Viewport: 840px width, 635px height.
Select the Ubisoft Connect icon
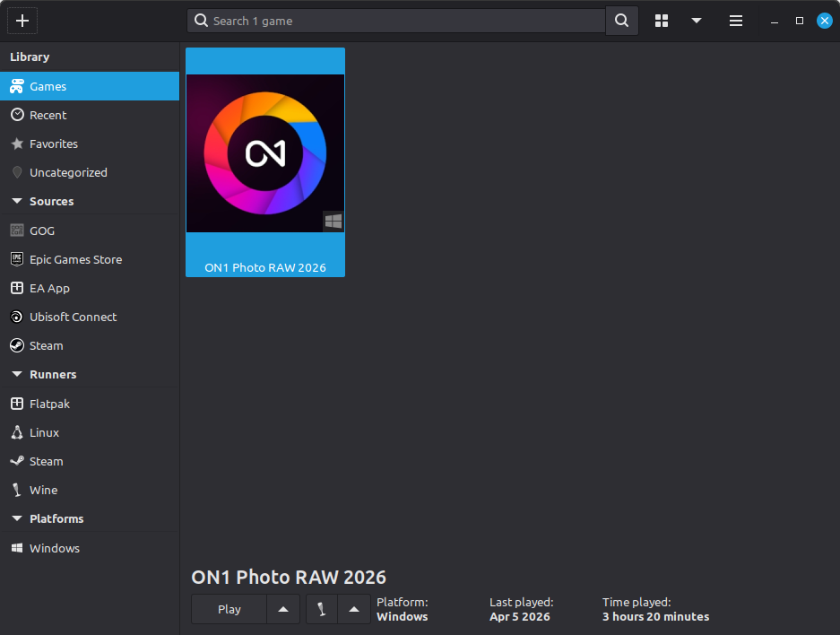click(16, 317)
